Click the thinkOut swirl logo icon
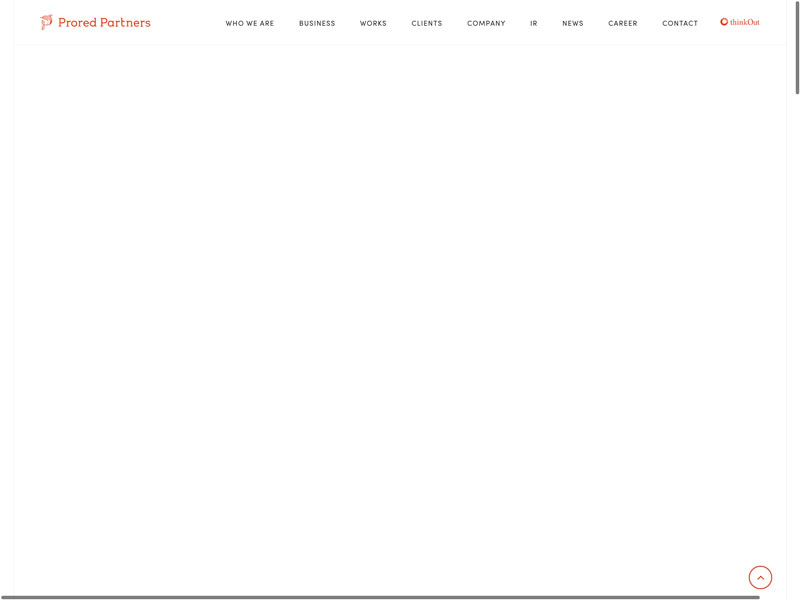 pos(724,22)
